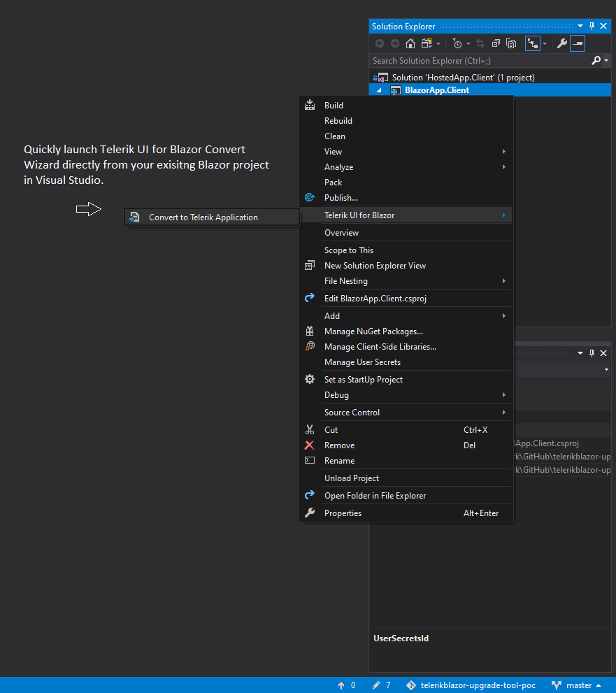Click the Cut scissors icon

click(310, 429)
